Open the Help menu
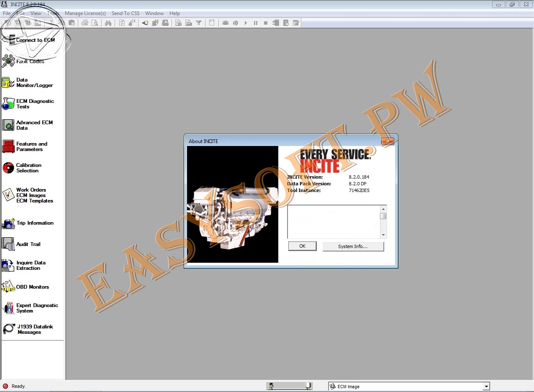534x392 pixels. (175, 13)
